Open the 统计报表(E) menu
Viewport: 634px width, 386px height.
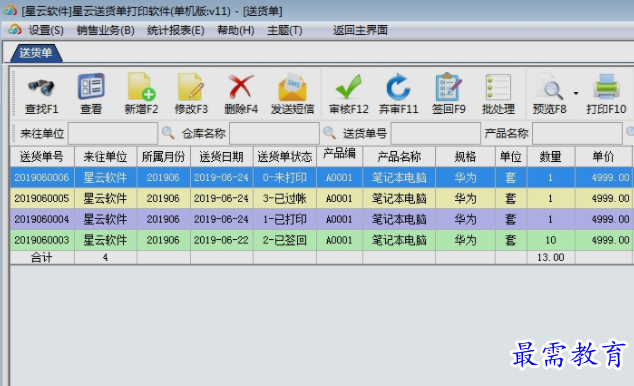pyautogui.click(x=175, y=30)
